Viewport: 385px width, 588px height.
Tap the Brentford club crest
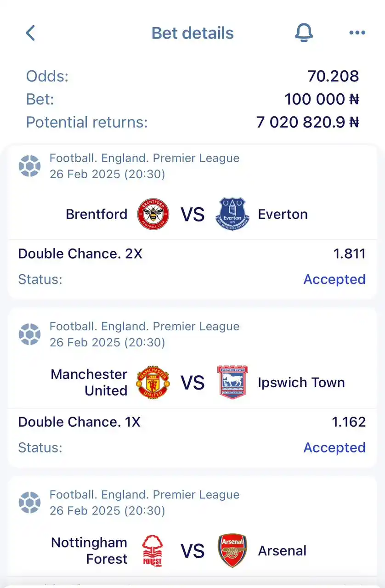pos(153,214)
